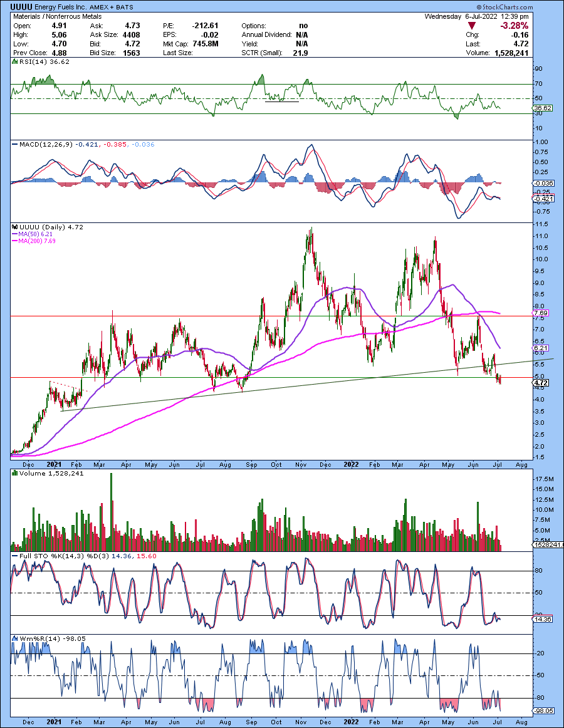The height and width of the screenshot is (728, 564).
Task: Click the EPS value -0.02
Action: tap(211, 35)
